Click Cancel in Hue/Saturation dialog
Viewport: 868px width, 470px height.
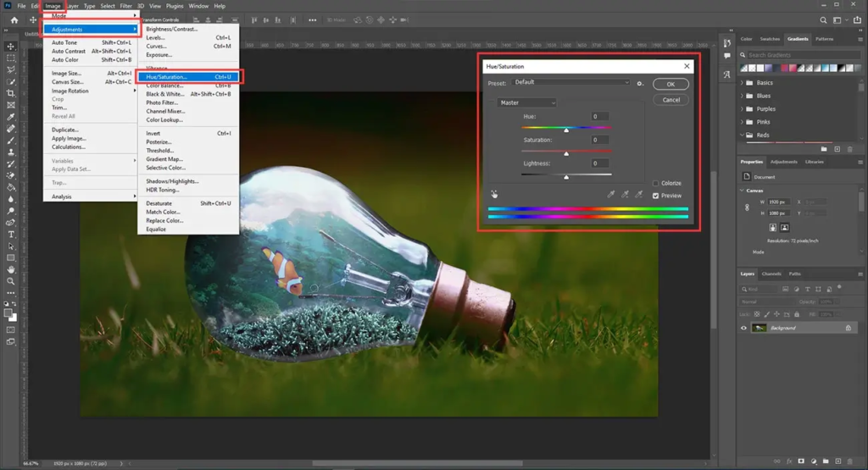coord(671,100)
